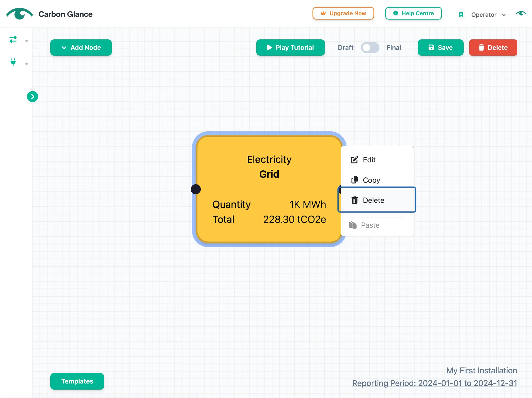This screenshot has height=398, width=532.
Task: Start the Play Tutorial button
Action: (x=290, y=48)
